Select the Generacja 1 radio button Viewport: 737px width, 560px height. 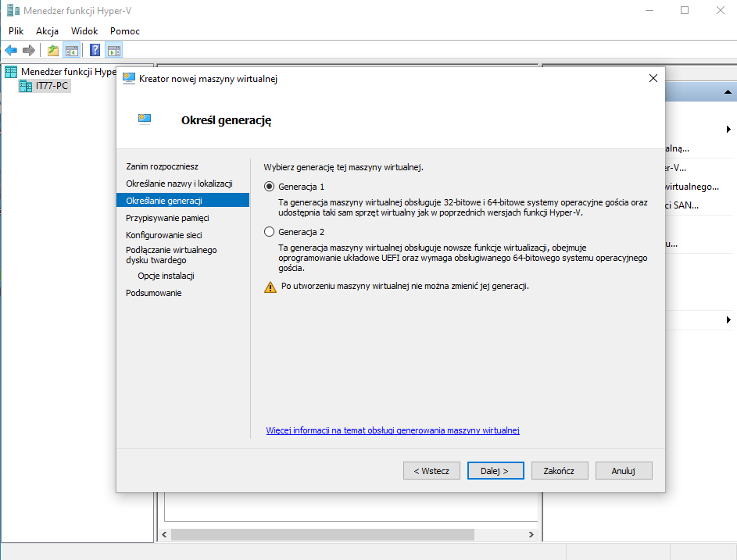[x=270, y=187]
